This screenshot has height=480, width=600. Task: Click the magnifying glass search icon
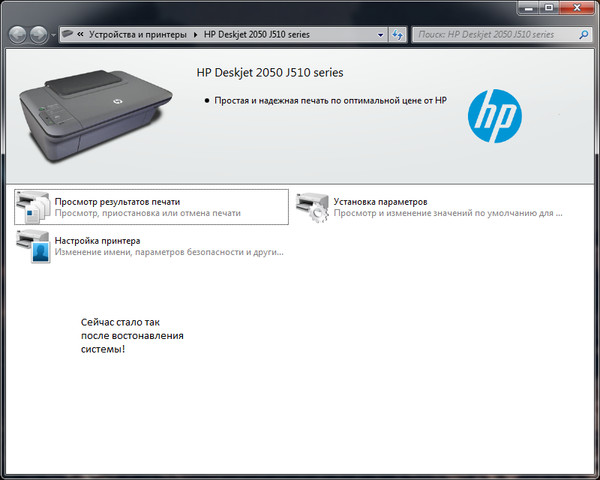tap(584, 34)
